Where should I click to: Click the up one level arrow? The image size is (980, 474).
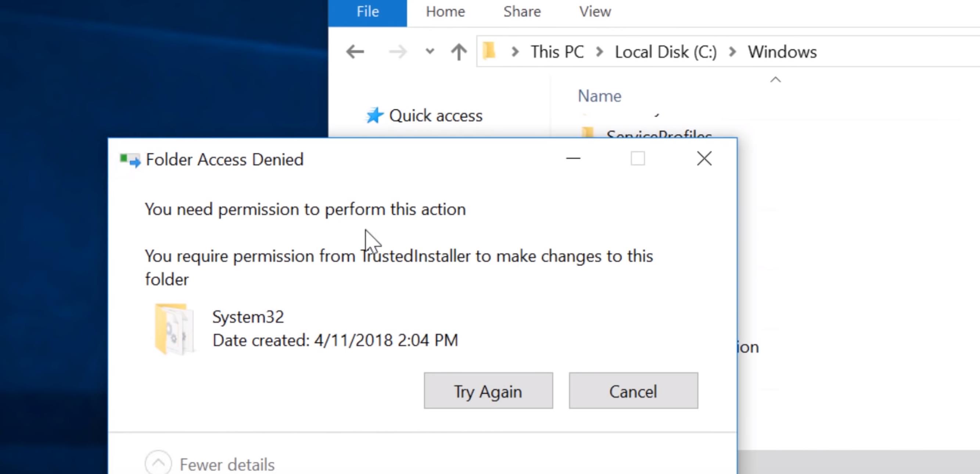pos(459,52)
